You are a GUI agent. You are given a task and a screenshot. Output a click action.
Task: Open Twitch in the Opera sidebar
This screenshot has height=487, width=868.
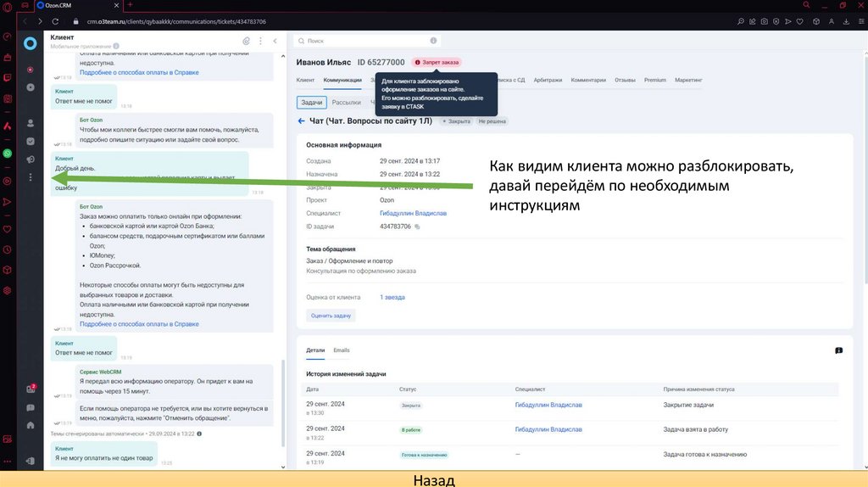[7, 78]
